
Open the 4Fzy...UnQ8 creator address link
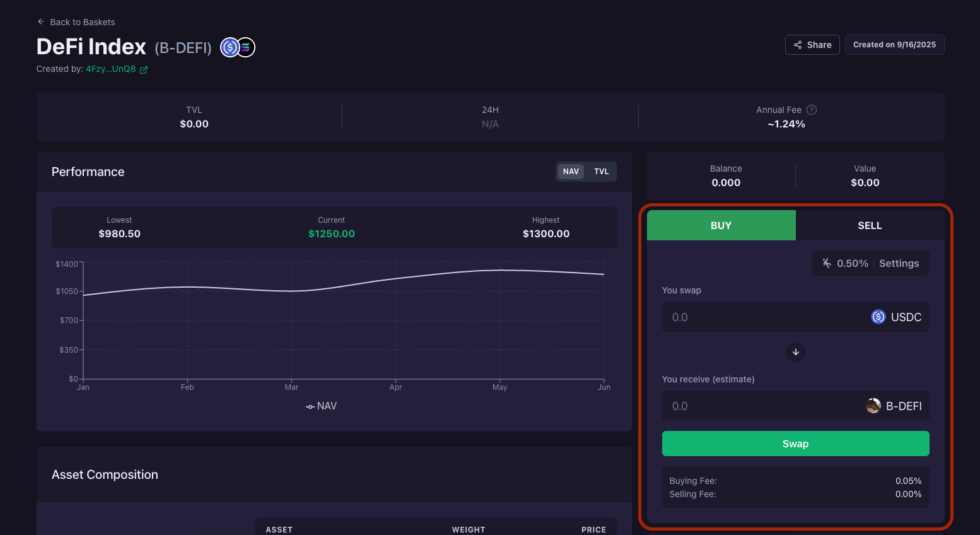point(111,69)
